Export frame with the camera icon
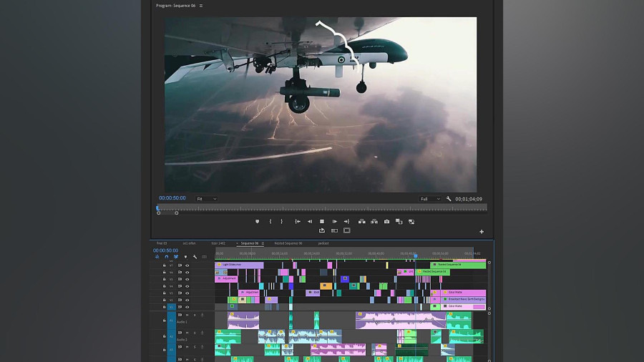This screenshot has height=362, width=644. click(386, 221)
